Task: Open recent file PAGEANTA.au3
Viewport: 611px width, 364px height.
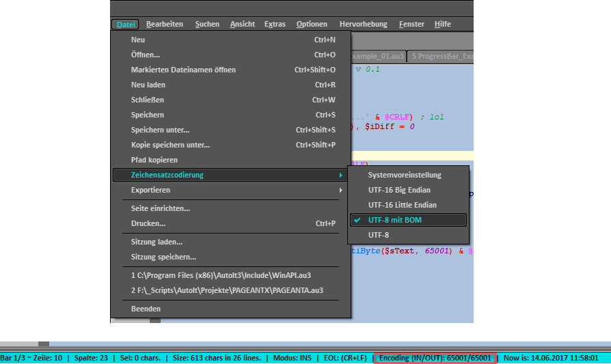Action: pos(227,290)
